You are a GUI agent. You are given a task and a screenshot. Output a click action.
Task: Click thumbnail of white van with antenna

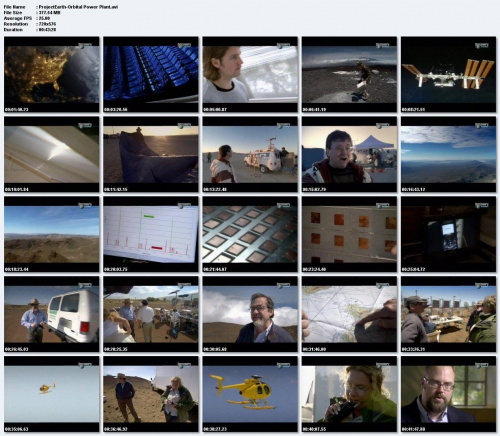point(250,154)
